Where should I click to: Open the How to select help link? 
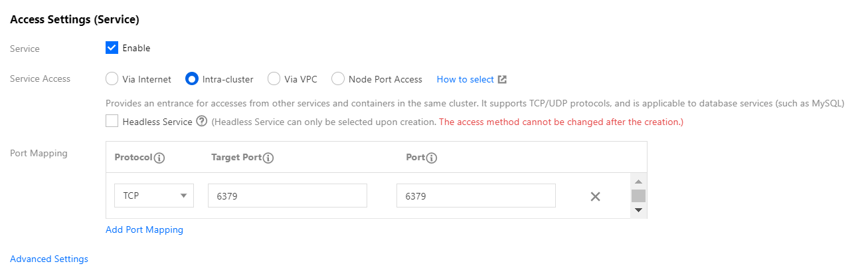click(x=465, y=79)
